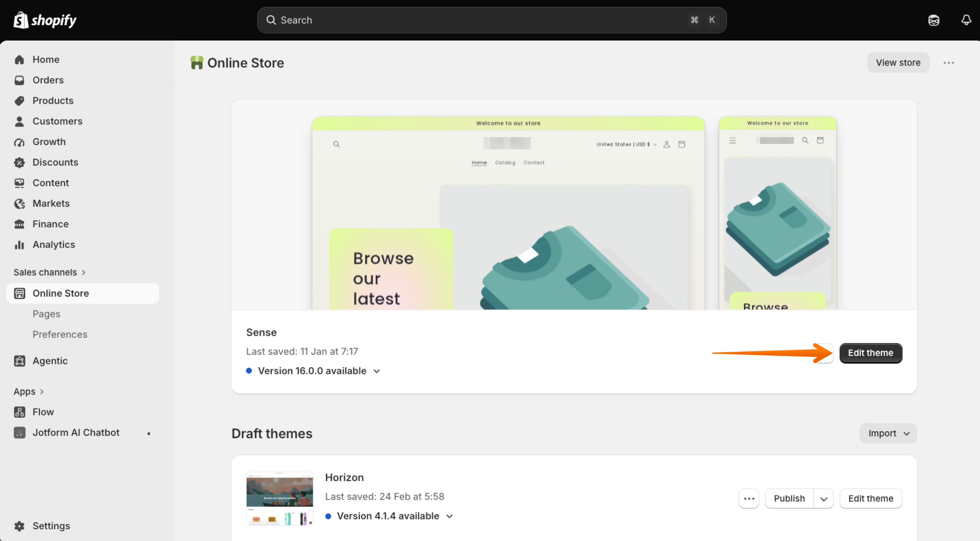Expand the Apps section
The image size is (980, 541).
pyautogui.click(x=29, y=391)
